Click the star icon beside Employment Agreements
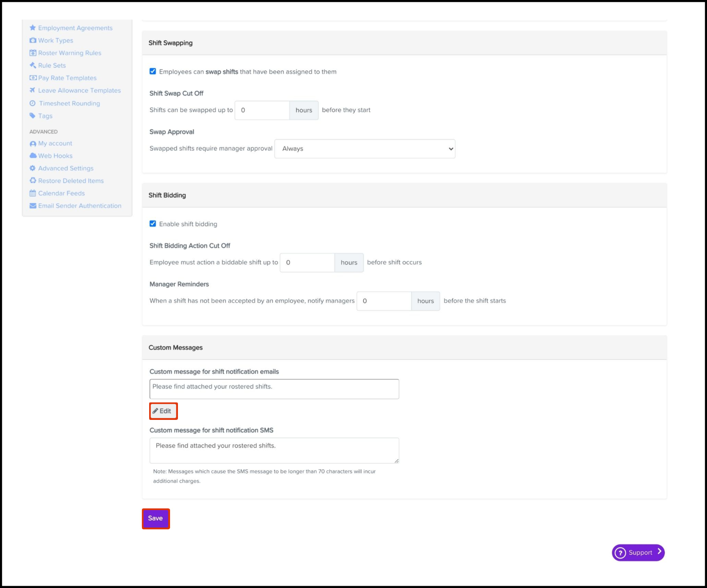 click(x=33, y=28)
